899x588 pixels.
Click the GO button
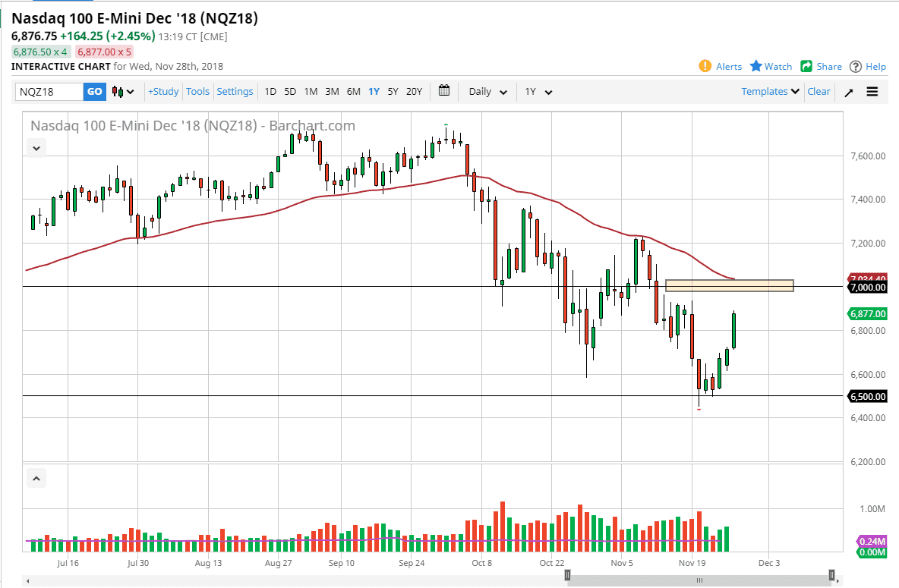[x=94, y=91]
